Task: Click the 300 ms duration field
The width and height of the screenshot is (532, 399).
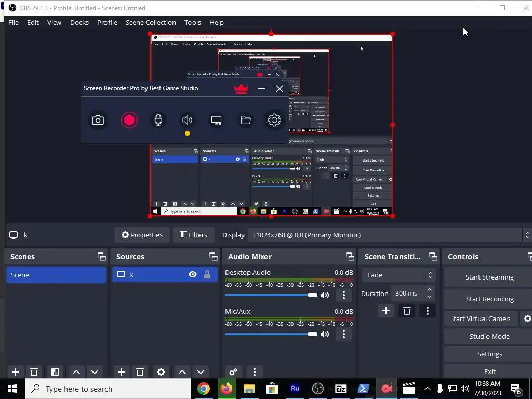Action: 407,294
